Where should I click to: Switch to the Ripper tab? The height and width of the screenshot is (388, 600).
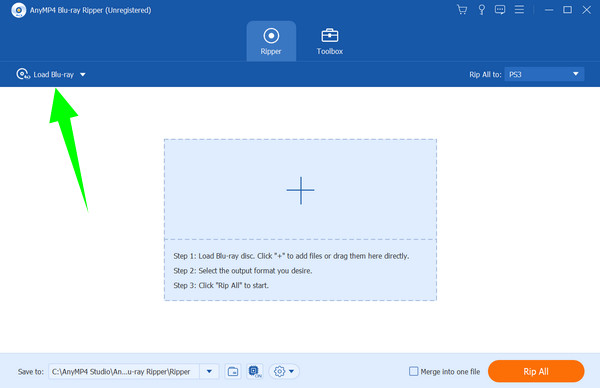coord(271,41)
